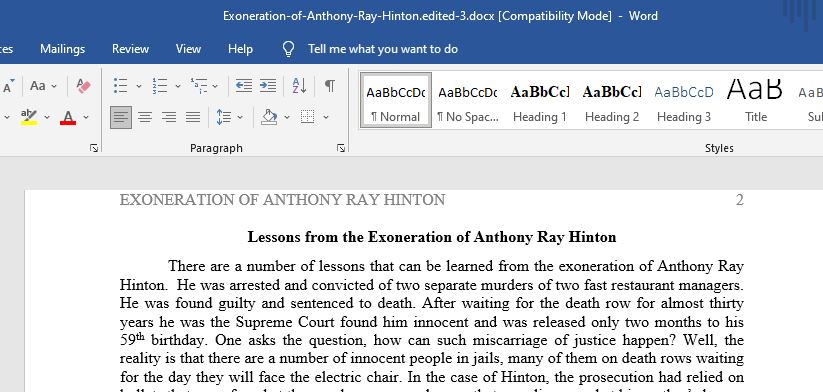This screenshot has width=823, height=392.
Task: Apply yellow text highlight color
Action: coord(29,117)
